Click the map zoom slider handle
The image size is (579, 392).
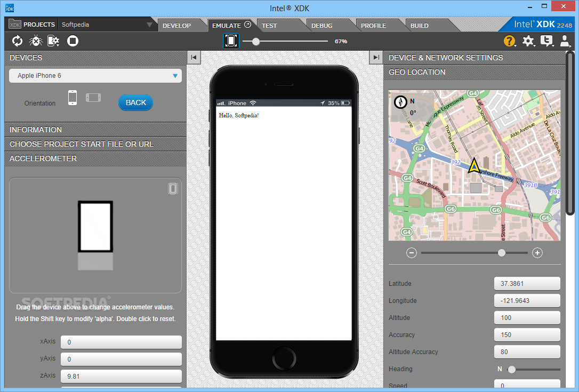502,253
